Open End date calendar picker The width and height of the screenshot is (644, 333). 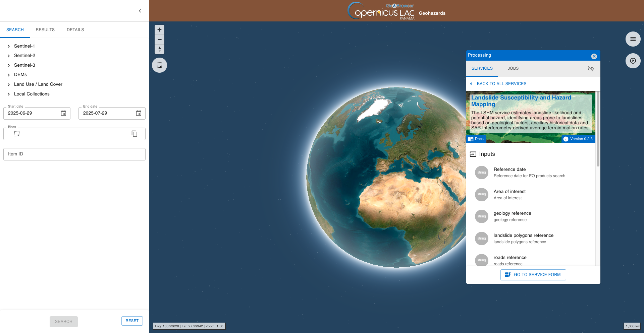(x=139, y=113)
